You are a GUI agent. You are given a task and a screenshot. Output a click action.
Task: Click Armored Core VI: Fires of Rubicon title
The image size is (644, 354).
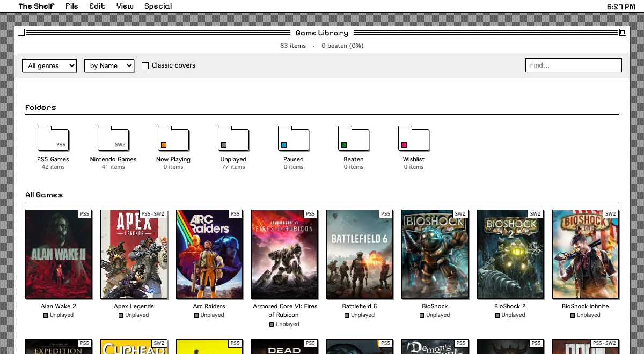(285, 311)
